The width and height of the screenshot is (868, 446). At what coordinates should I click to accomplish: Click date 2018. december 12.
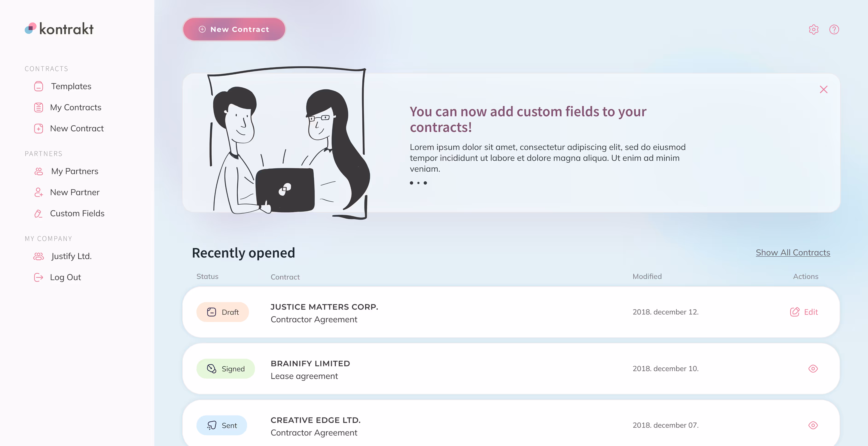[x=665, y=312]
